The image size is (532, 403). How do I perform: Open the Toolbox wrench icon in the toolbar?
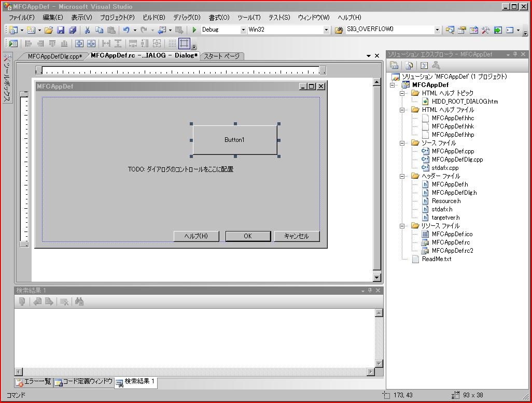[x=485, y=30]
